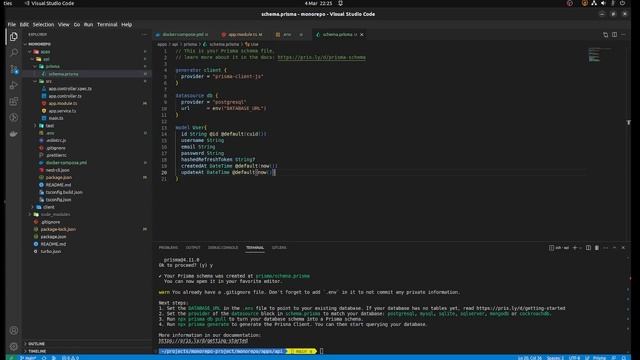The height and width of the screenshot is (360, 640).
Task: Click the New Terminal plus icon
Action: (x=575, y=248)
